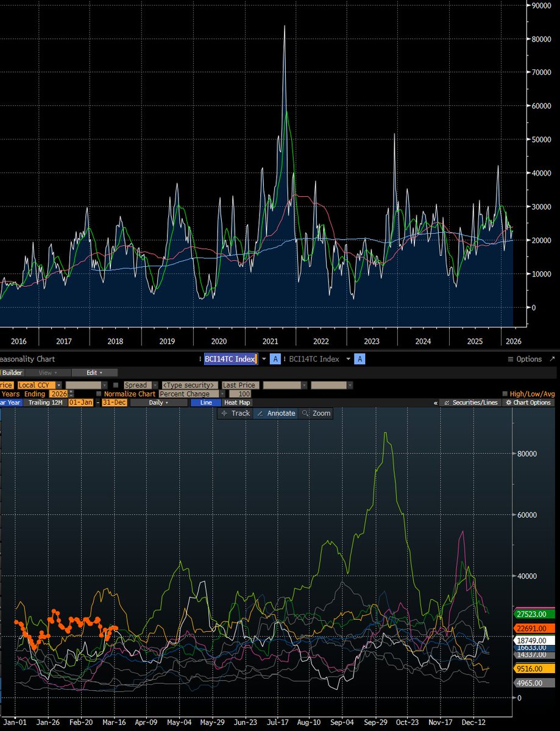Click the Type security input field

(190, 385)
